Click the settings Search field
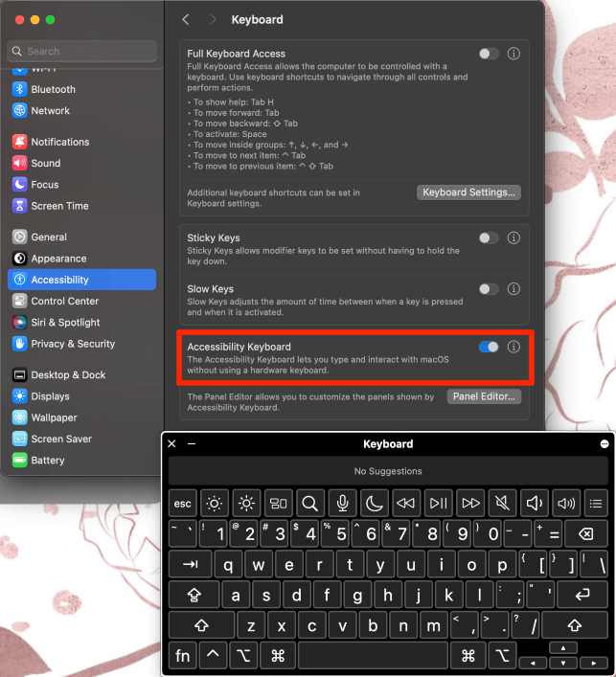Image resolution: width=616 pixels, height=677 pixels. [x=82, y=51]
